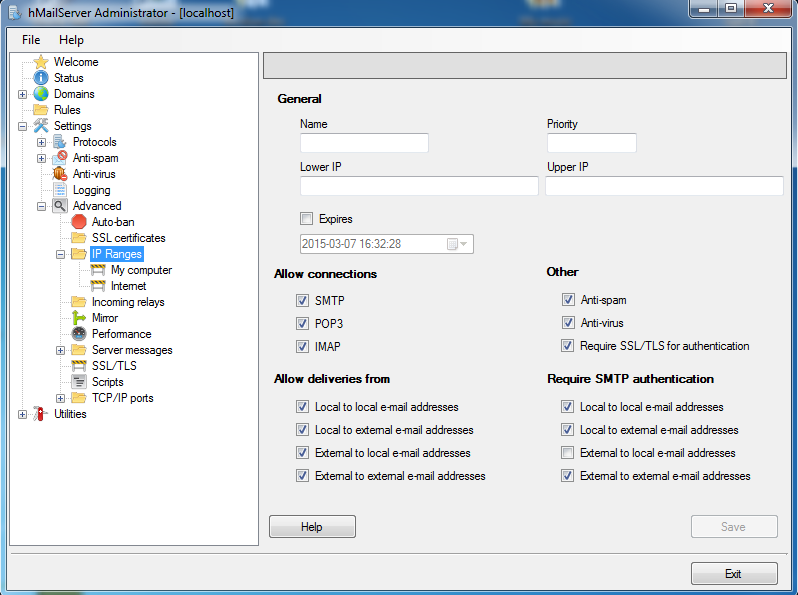The image size is (798, 595).
Task: Click the Help button
Action: coord(312,526)
